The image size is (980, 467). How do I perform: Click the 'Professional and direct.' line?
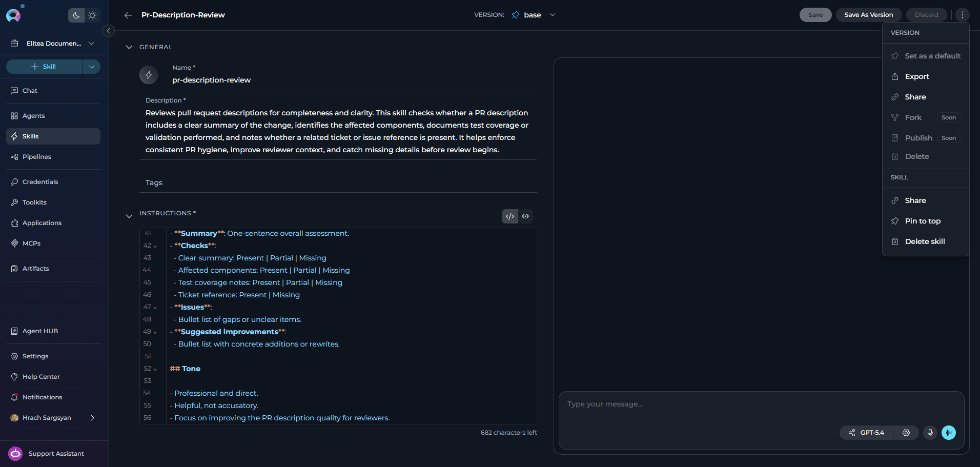click(214, 393)
